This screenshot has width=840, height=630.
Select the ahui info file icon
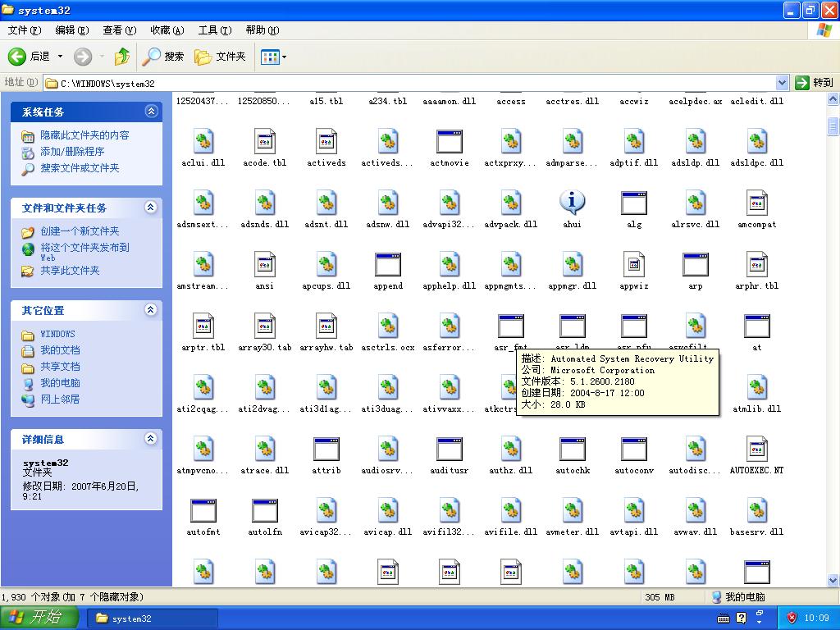pyautogui.click(x=572, y=203)
